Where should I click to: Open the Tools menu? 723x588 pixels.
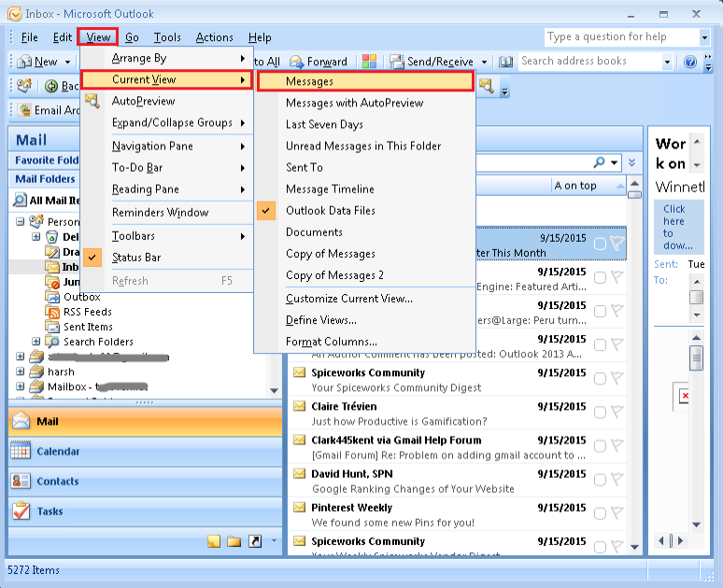(167, 37)
